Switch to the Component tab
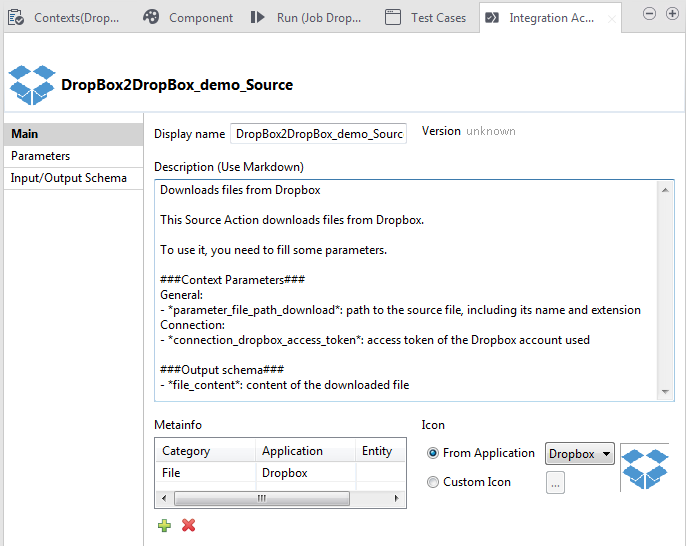Image resolution: width=686 pixels, height=546 pixels. tap(188, 18)
